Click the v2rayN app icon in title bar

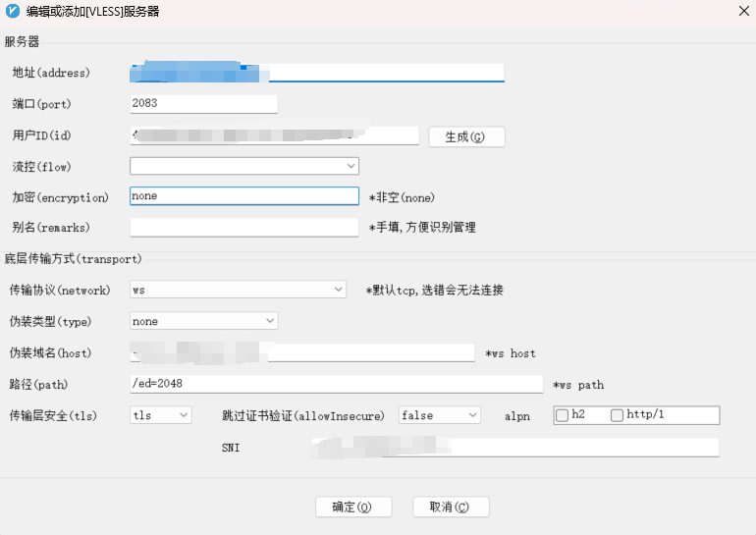point(13,11)
